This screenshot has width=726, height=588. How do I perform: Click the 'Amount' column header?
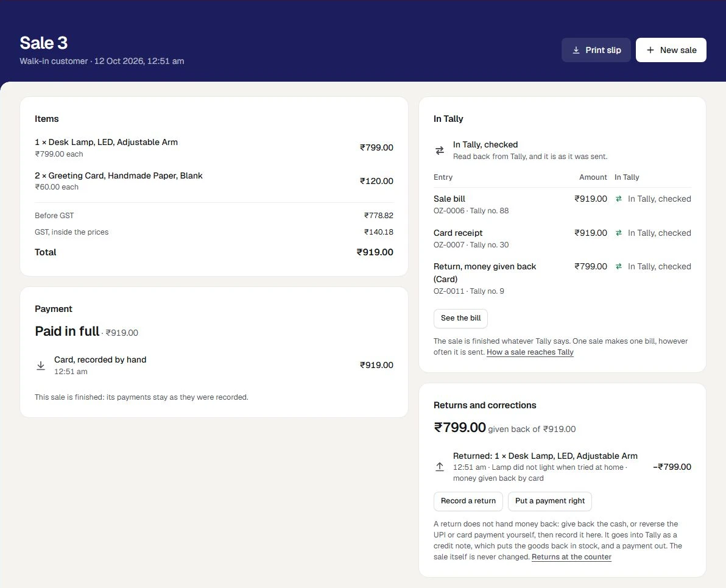[593, 177]
